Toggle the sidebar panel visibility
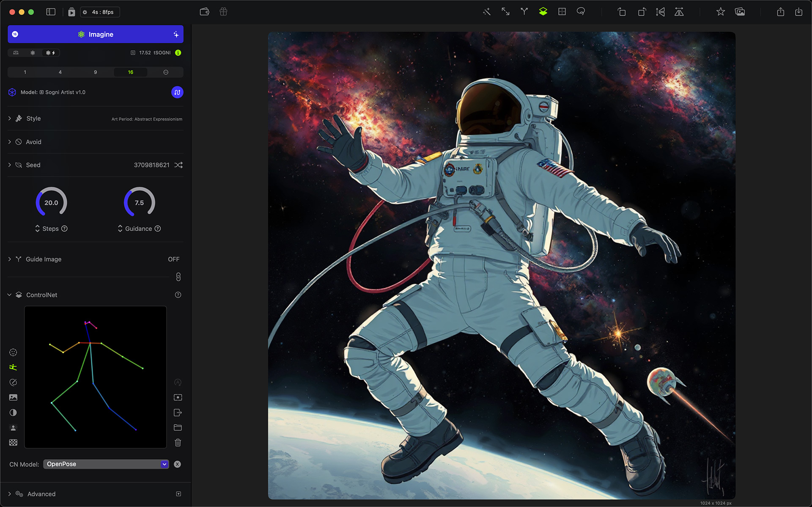This screenshot has height=507, width=812. 51,12
